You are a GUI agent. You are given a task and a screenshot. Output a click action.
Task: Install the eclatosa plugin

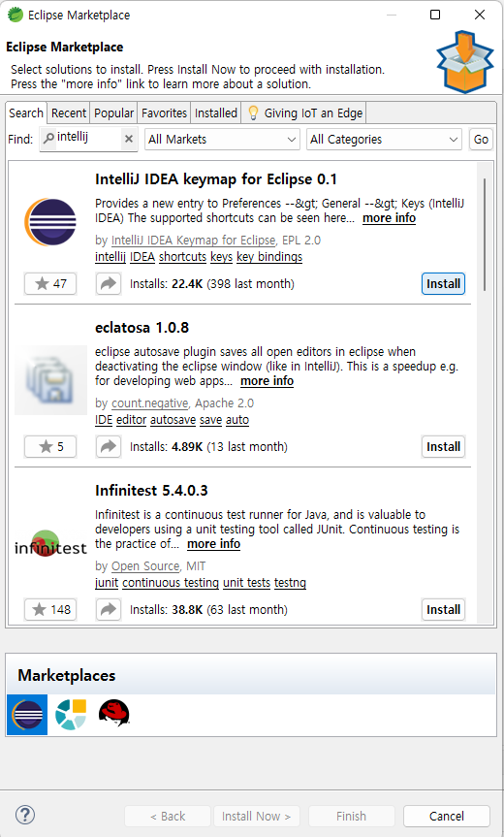pyautogui.click(x=443, y=447)
